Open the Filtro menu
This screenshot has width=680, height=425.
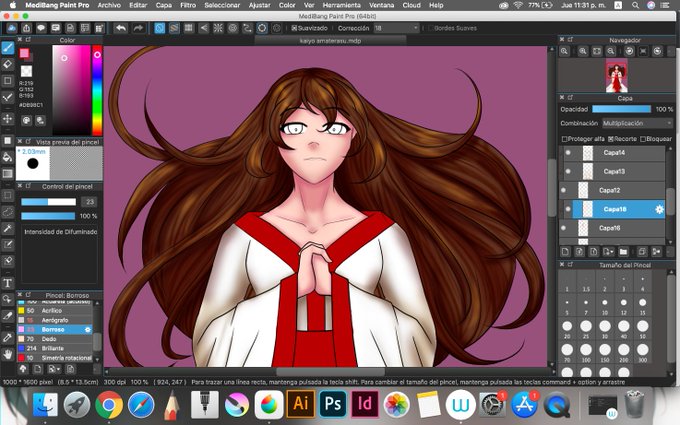coord(188,5)
